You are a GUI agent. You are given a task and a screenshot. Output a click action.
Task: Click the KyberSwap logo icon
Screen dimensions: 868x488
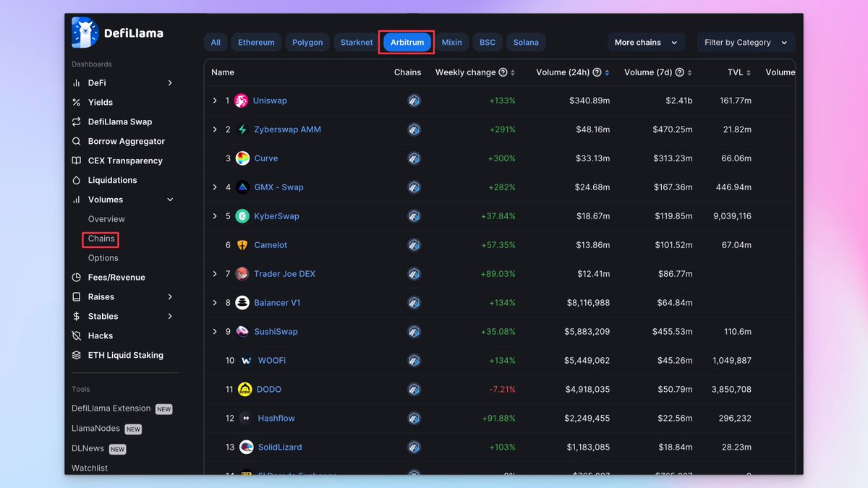tap(242, 216)
